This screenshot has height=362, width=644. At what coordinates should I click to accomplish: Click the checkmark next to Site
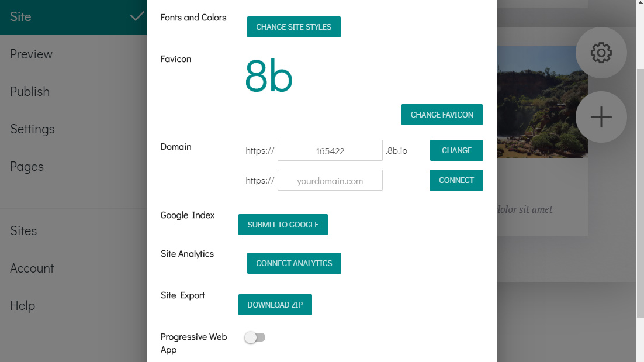137,16
